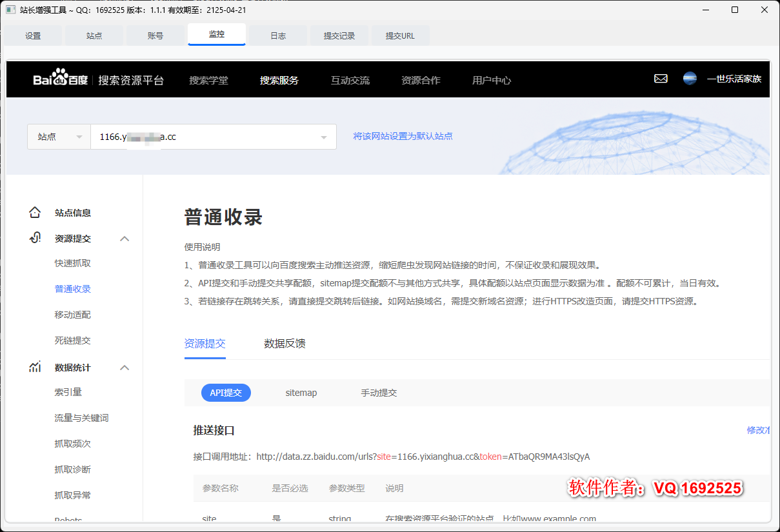This screenshot has height=532, width=780.
Task: Click the 修改 link beside 推送接口
Action: (x=758, y=430)
